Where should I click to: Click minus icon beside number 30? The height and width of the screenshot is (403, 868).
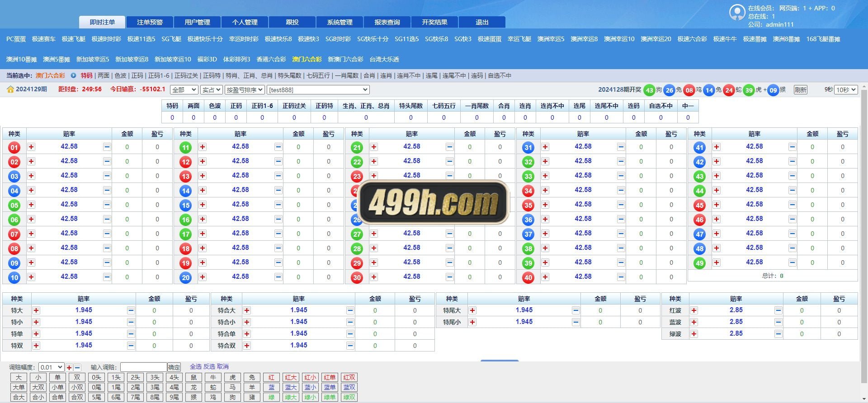(449, 277)
